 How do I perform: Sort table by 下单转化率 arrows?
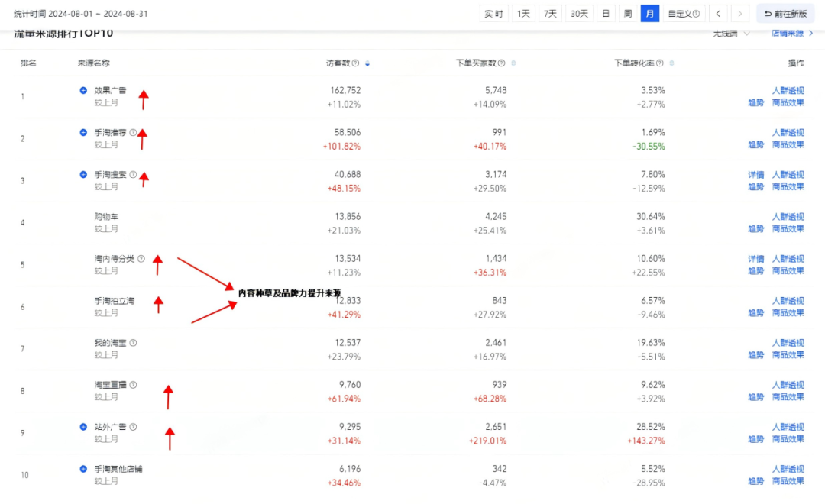tap(672, 63)
